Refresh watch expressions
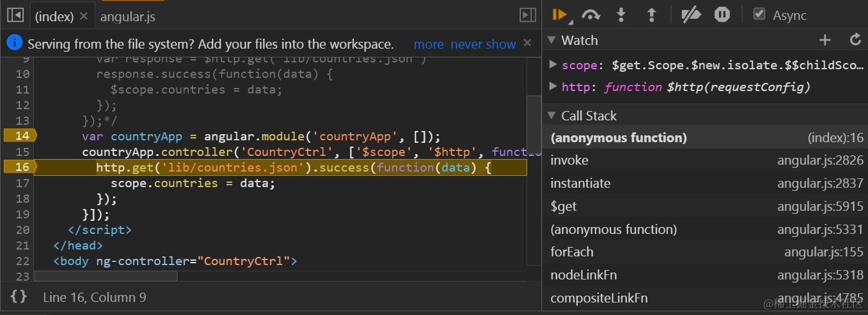Viewport: 868px width, 315px height. [x=856, y=41]
